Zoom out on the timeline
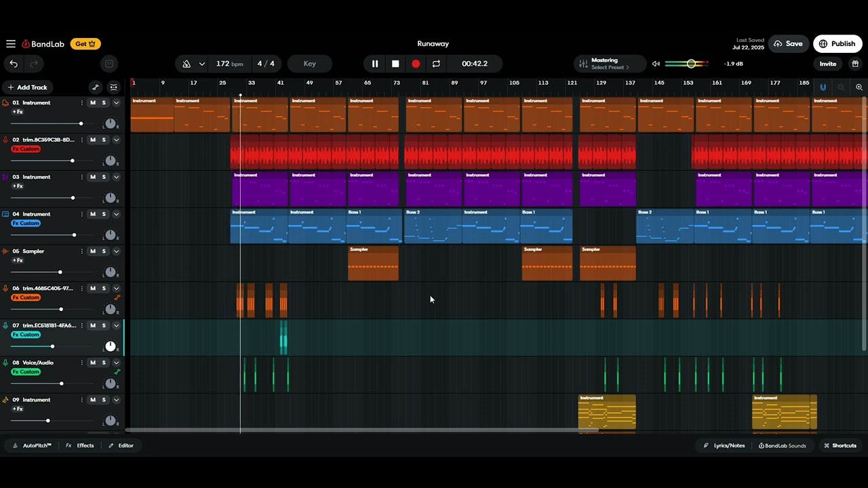Image resolution: width=868 pixels, height=488 pixels. pos(841,87)
